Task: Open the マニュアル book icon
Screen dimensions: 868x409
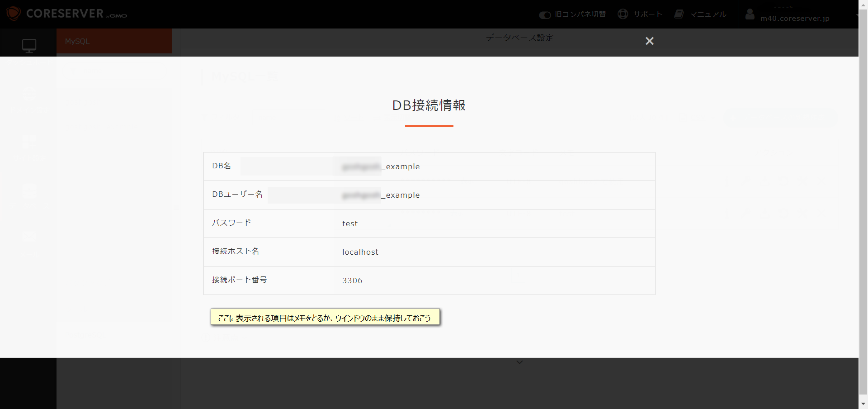Action: tap(679, 14)
